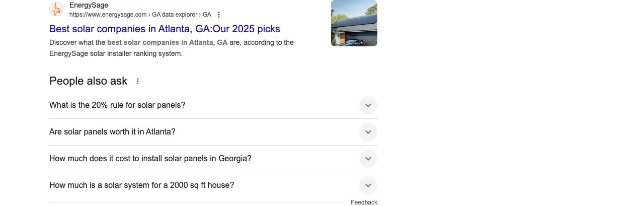Click the solar roof house thumbnail
Image resolution: width=644 pixels, height=206 pixels.
pos(354,23)
